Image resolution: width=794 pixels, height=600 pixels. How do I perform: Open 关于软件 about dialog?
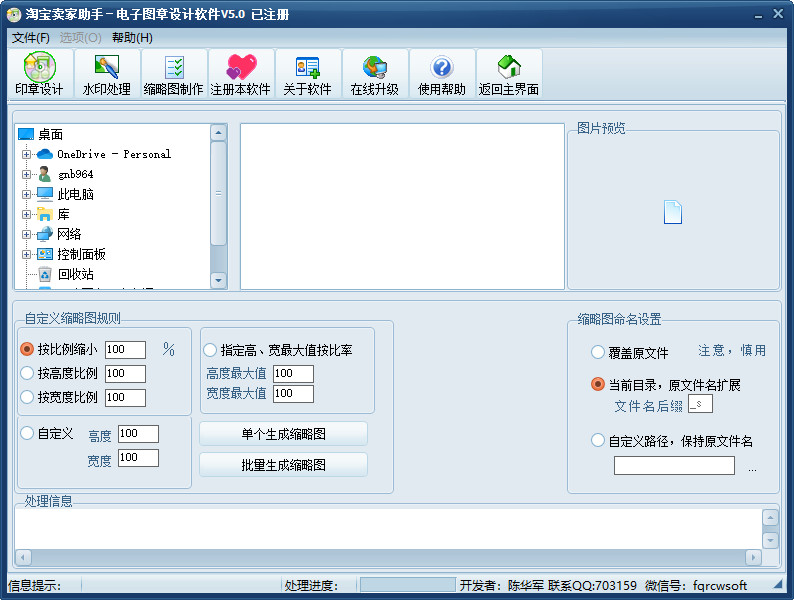307,73
